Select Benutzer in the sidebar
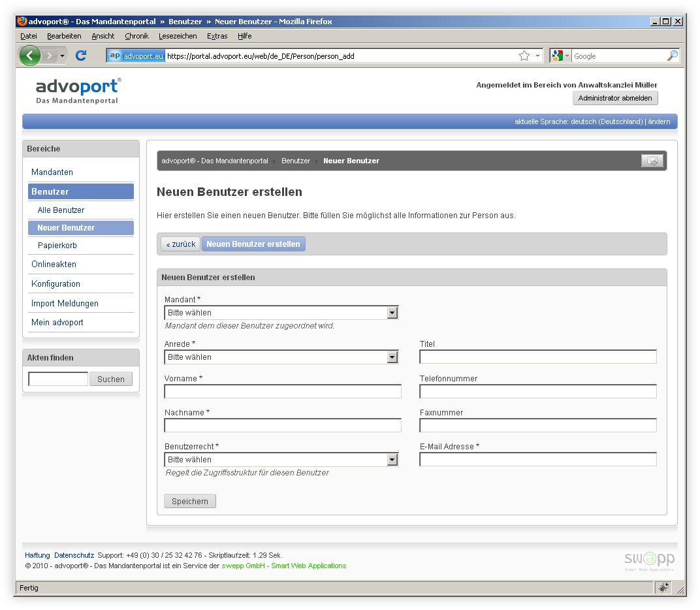Screen dimensions: 700x610 [81, 191]
